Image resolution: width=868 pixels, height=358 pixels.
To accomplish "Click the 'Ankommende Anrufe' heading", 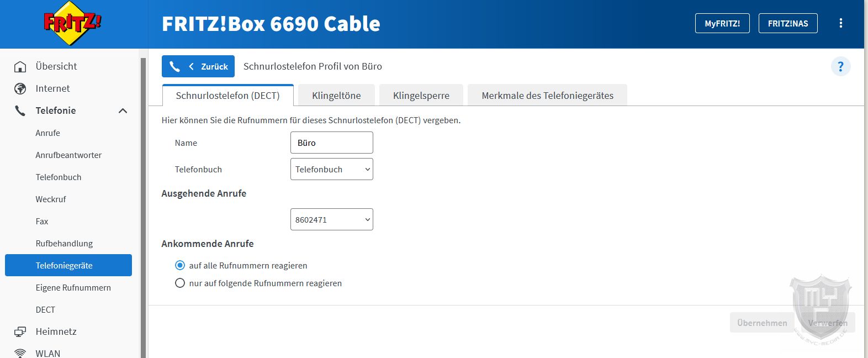I will pos(208,244).
